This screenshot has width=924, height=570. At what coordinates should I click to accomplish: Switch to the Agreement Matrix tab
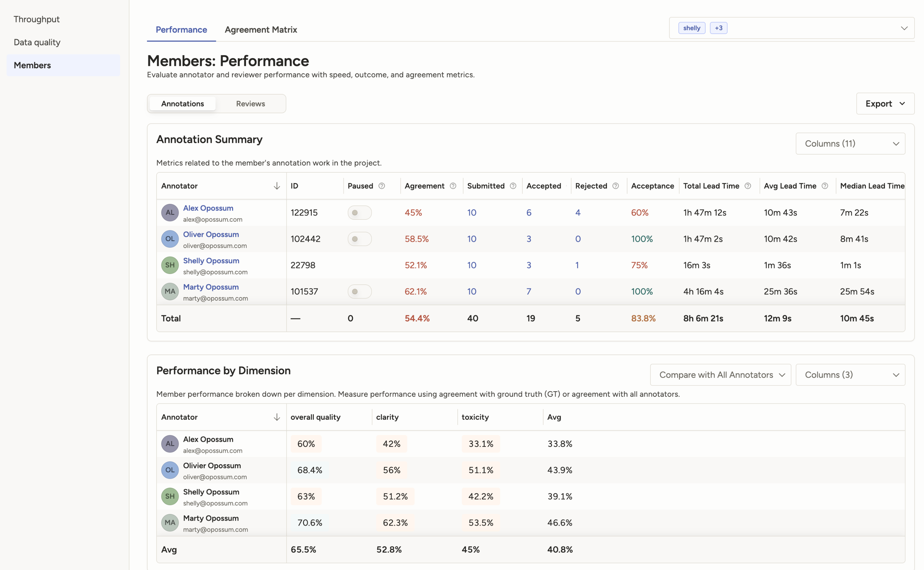[261, 29]
